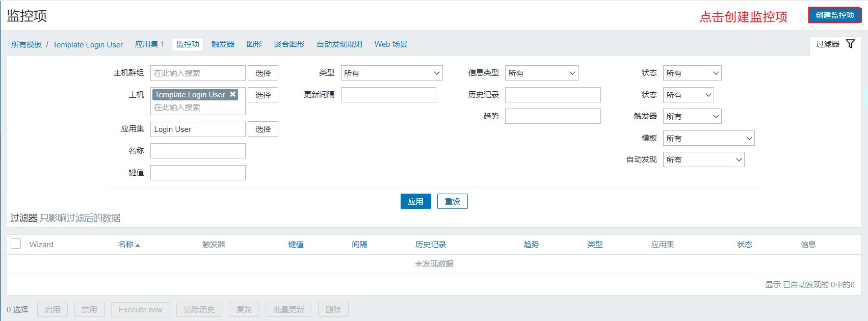Expand the first 状态 dropdown
The height and width of the screenshot is (321, 868).
[692, 73]
